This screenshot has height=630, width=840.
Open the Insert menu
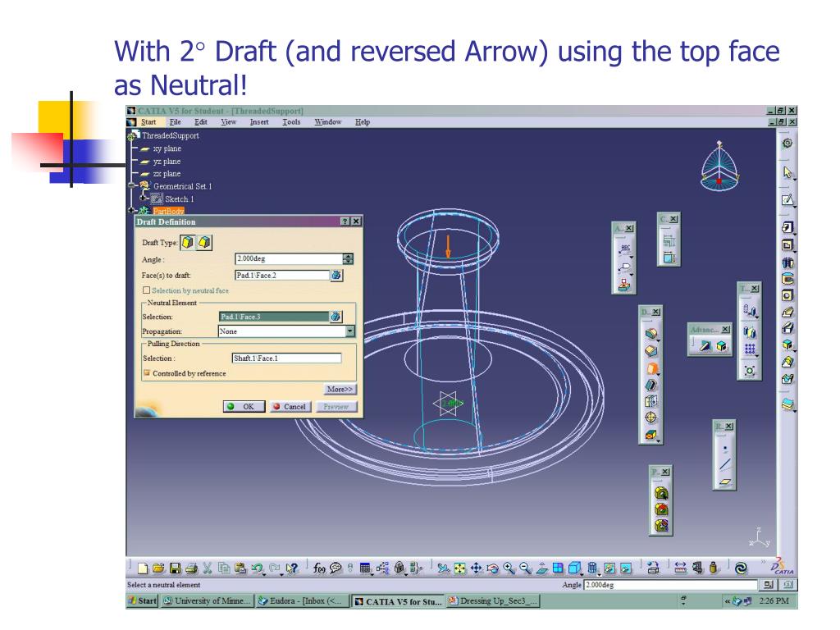[259, 122]
